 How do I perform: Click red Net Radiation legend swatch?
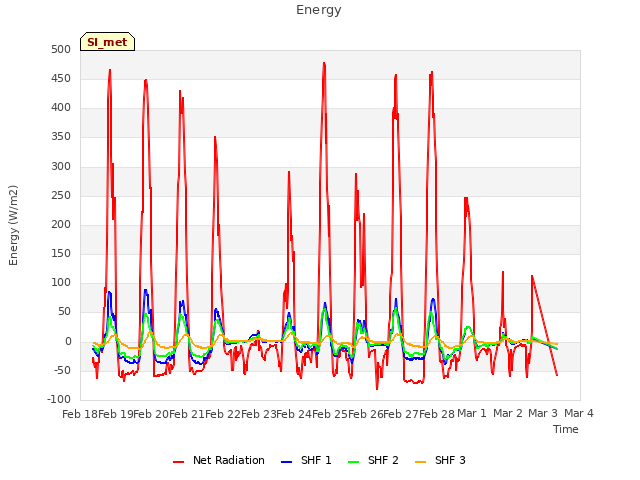(x=179, y=462)
